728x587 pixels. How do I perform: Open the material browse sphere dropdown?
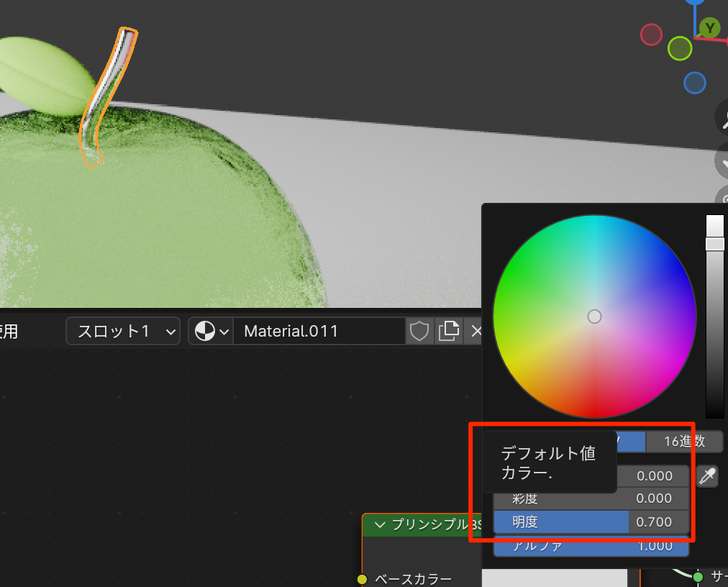[x=211, y=331]
